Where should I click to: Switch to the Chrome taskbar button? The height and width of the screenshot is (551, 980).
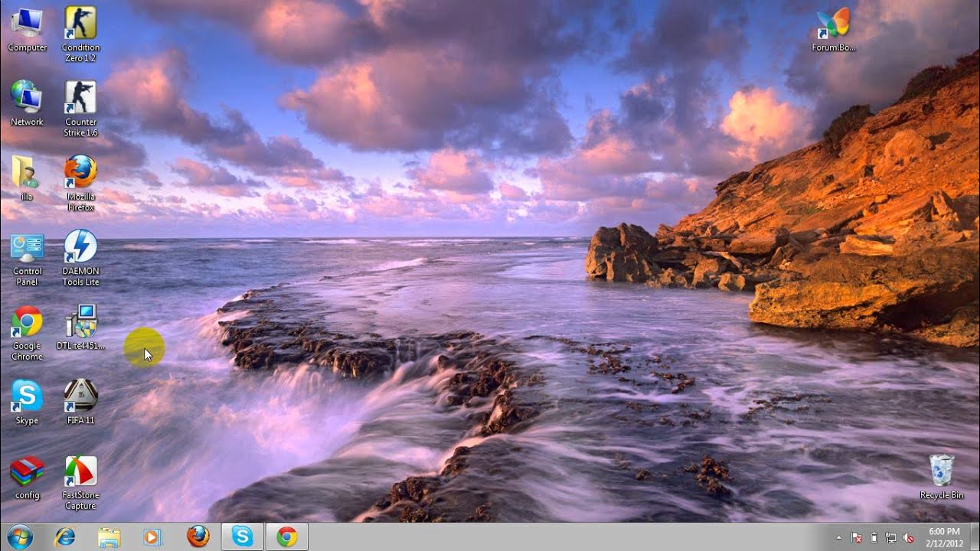pyautogui.click(x=287, y=537)
